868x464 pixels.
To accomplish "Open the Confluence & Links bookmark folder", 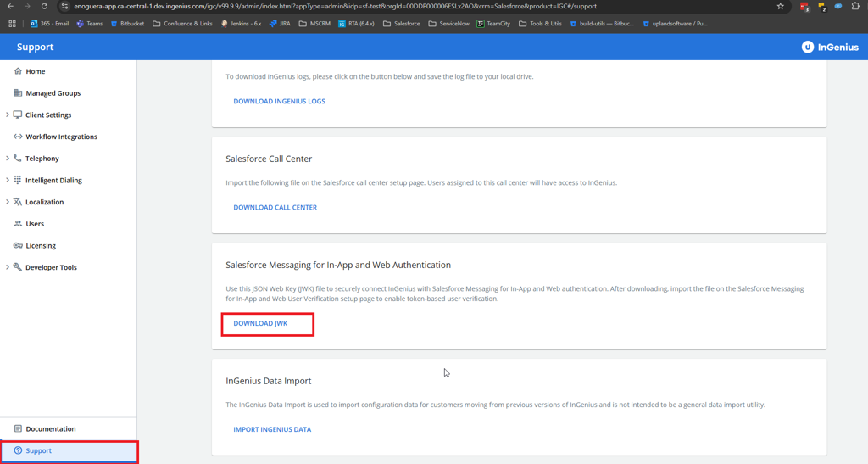I will coord(182,24).
